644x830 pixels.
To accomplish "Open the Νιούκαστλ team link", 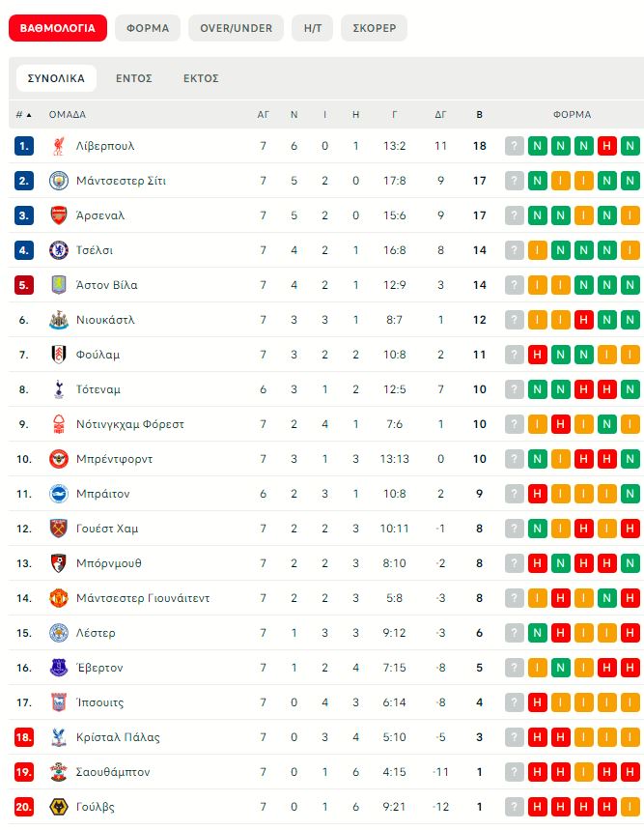I will point(105,320).
